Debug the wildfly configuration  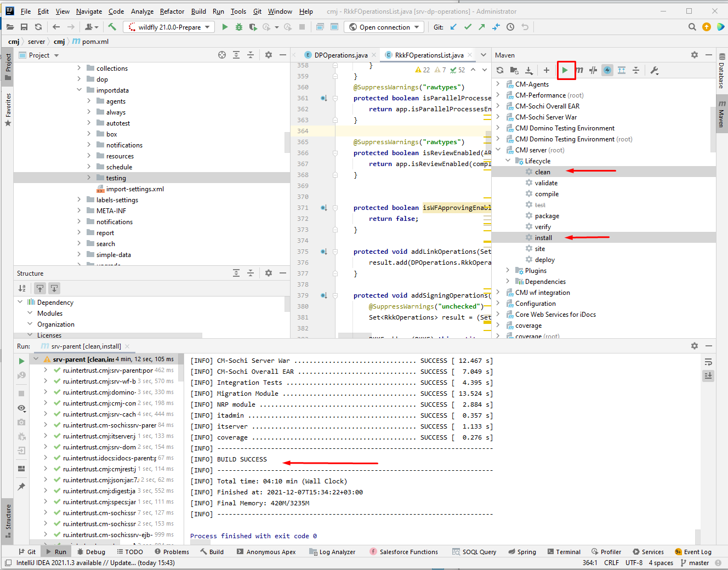(x=238, y=27)
